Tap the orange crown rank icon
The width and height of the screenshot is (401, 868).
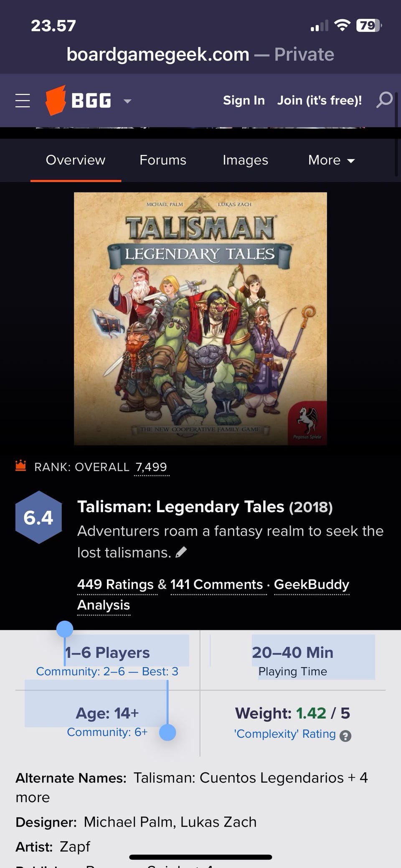[x=21, y=465]
